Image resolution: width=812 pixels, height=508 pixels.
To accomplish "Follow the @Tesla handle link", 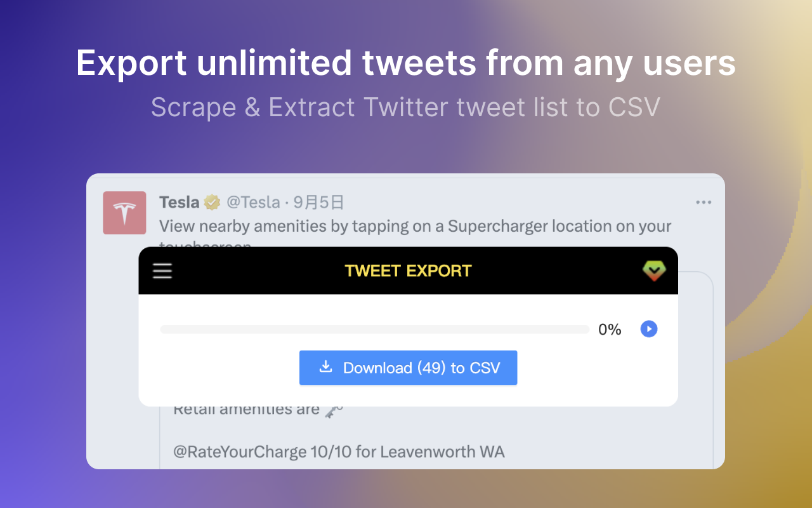I will pos(253,202).
